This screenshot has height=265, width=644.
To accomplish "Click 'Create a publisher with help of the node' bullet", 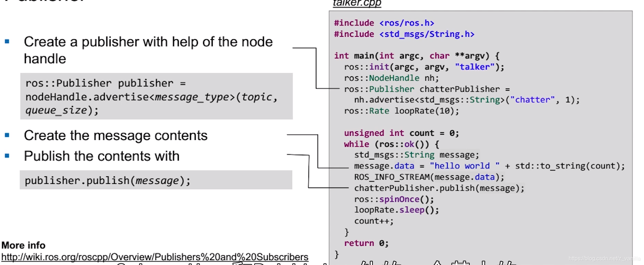I will point(148,50).
